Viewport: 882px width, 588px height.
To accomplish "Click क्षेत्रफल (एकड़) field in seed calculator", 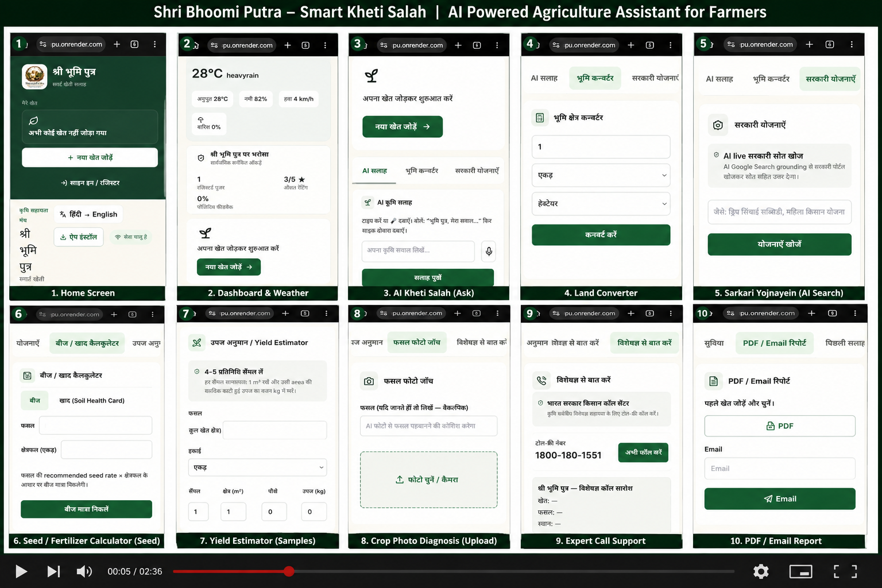I will coord(106,450).
